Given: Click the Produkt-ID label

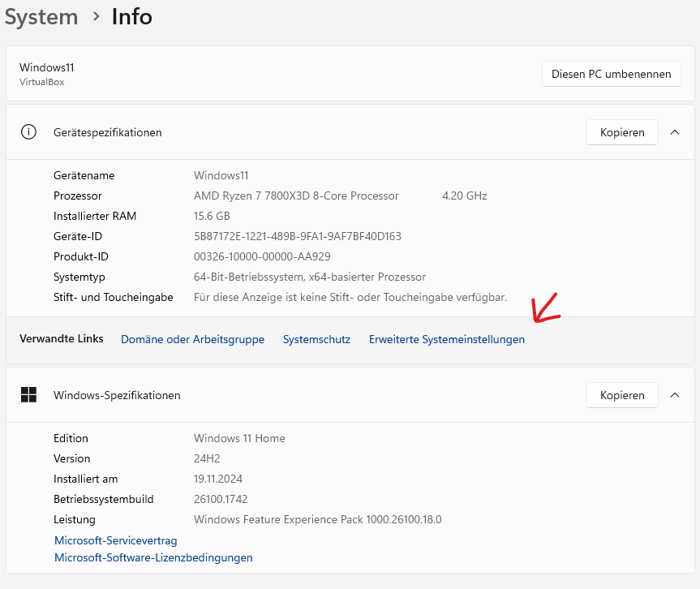Looking at the screenshot, I should 81,256.
